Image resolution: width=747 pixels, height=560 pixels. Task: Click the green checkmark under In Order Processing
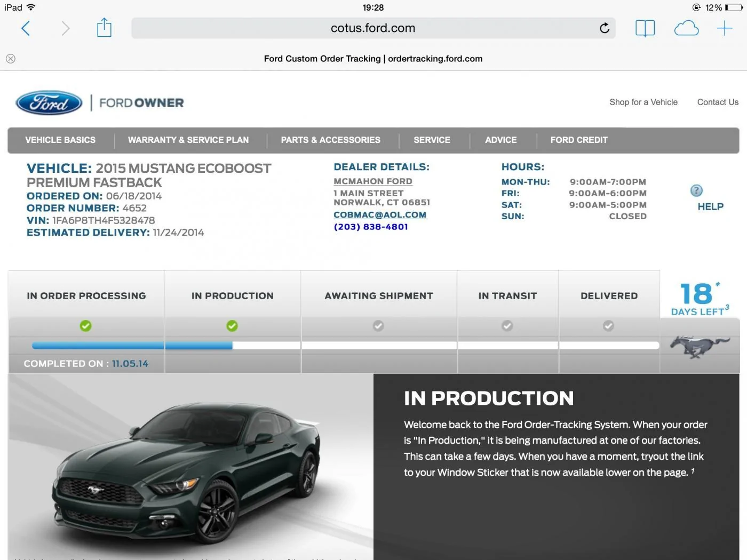tap(85, 326)
